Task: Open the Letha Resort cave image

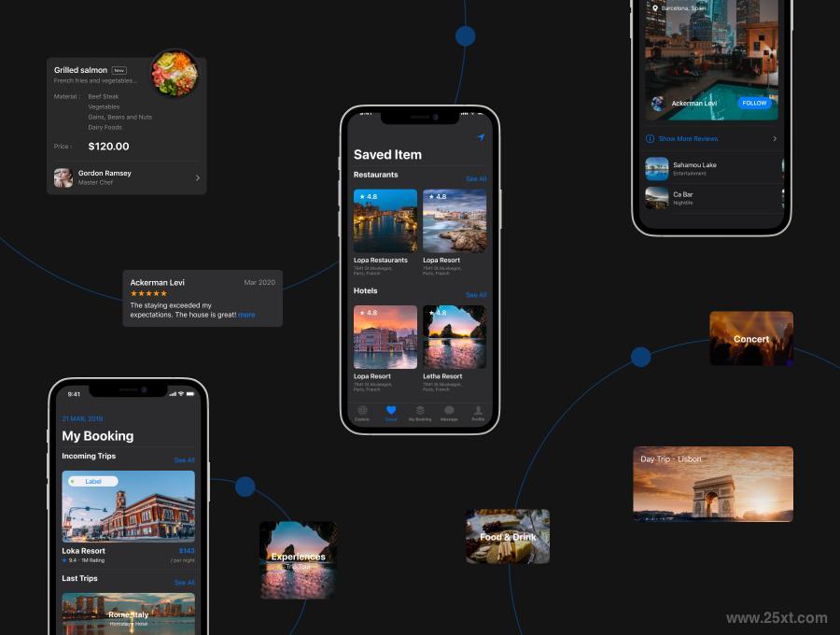Action: tap(455, 337)
